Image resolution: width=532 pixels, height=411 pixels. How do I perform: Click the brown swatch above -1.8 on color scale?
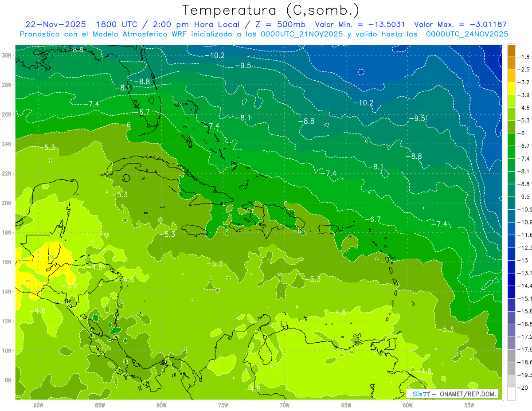click(x=511, y=51)
